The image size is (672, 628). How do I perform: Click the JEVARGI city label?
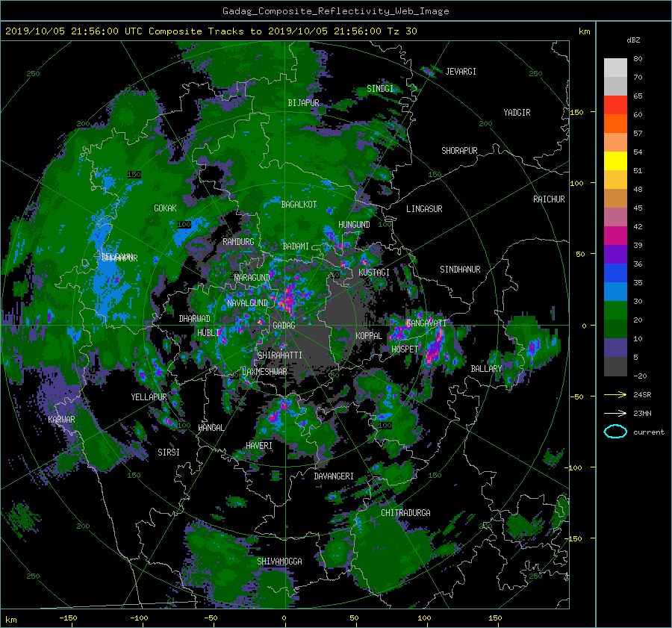coord(461,72)
